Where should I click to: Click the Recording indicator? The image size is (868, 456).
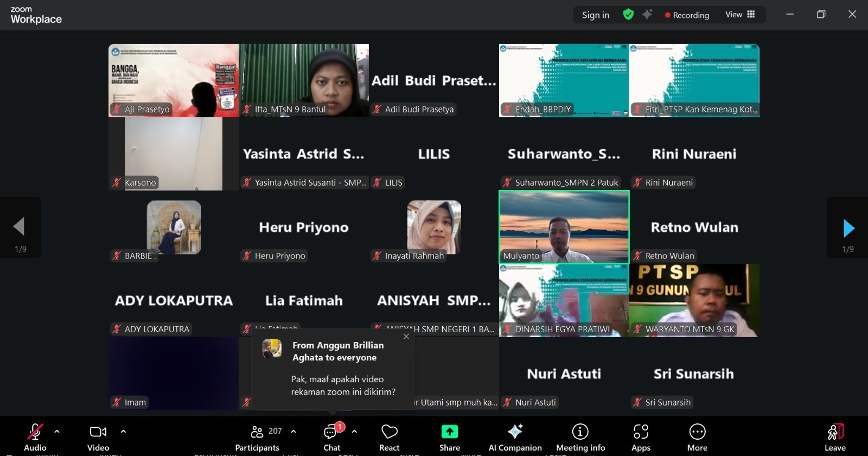click(687, 15)
